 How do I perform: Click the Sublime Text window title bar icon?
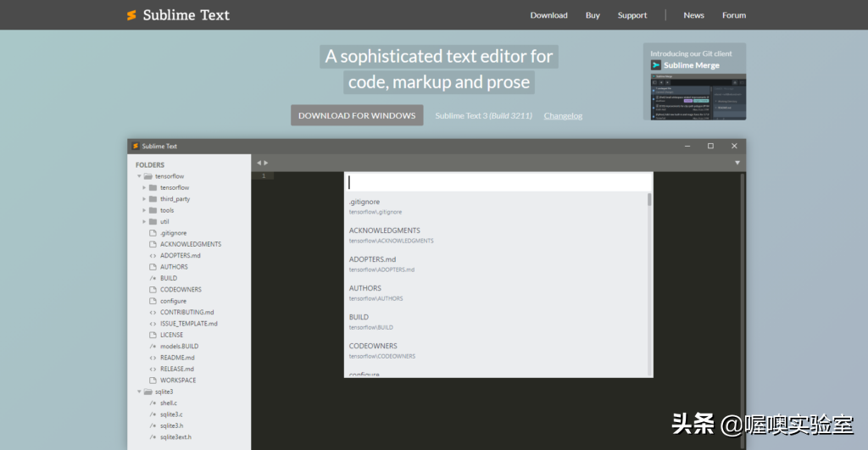click(x=135, y=146)
